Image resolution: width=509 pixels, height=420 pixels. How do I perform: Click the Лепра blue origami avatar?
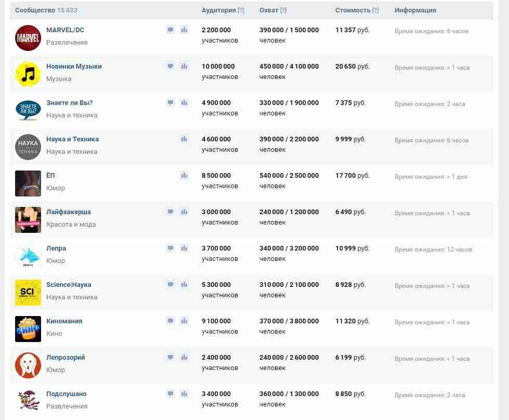point(28,256)
